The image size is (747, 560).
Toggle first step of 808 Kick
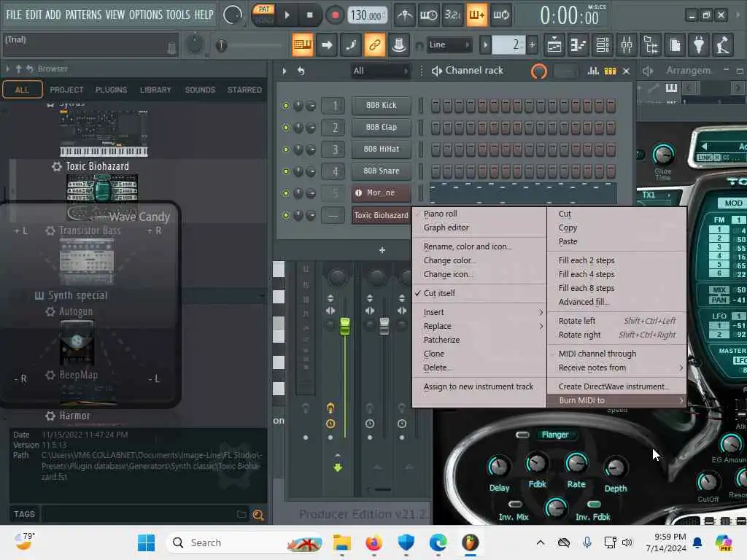436,106
